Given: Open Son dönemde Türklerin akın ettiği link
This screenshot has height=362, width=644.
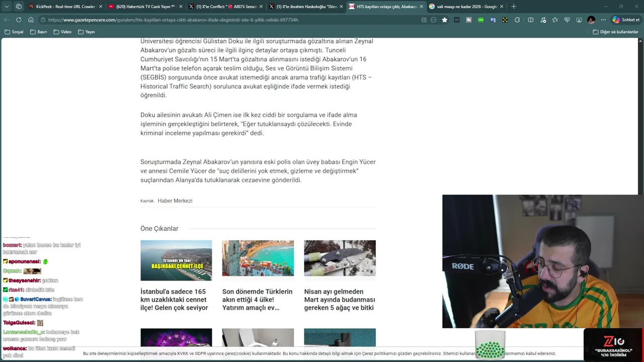Looking at the screenshot, I should [257, 300].
